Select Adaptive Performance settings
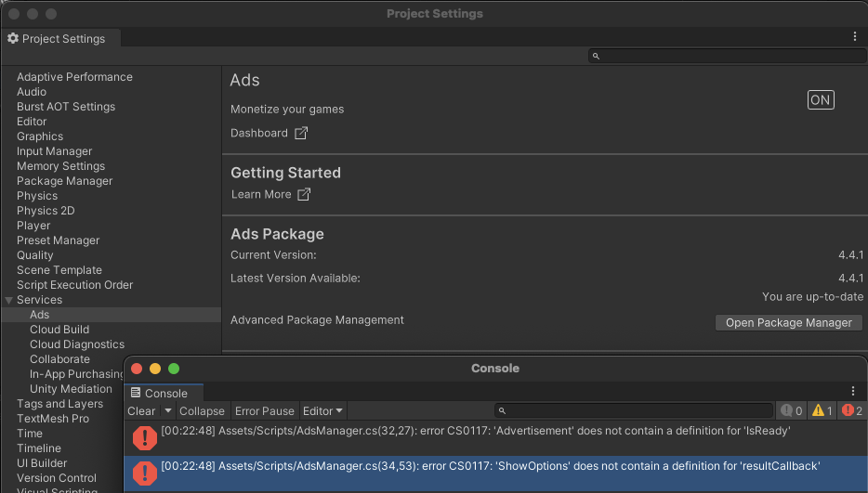Screen dimensions: 868x493 click(74, 77)
